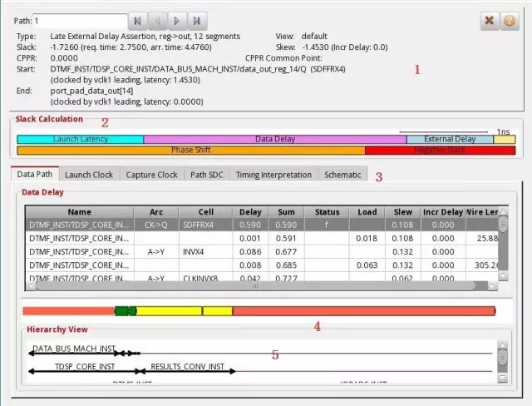The width and height of the screenshot is (532, 406).
Task: Click the External Delay bar segment
Action: click(x=450, y=139)
